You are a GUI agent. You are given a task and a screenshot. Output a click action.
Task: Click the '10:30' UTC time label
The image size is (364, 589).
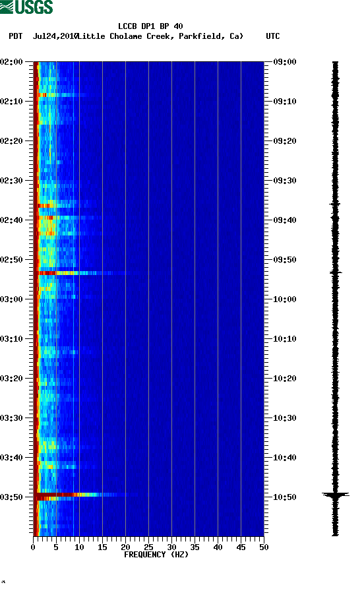pyautogui.click(x=285, y=418)
